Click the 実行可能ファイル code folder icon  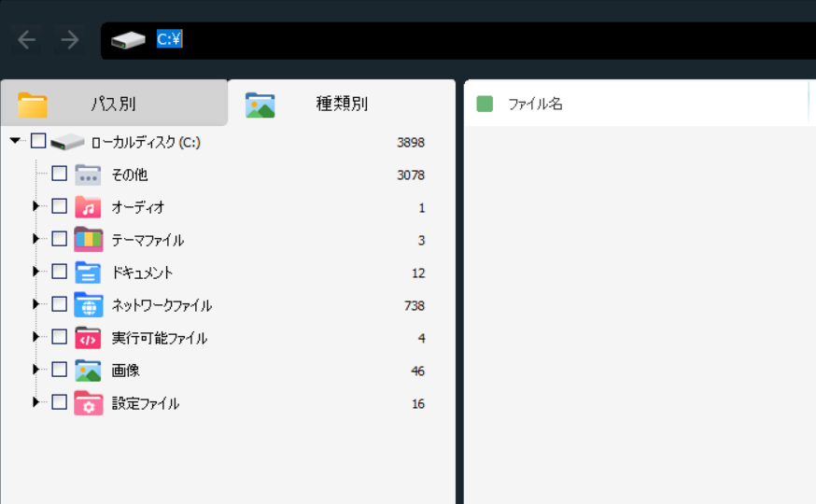88,338
